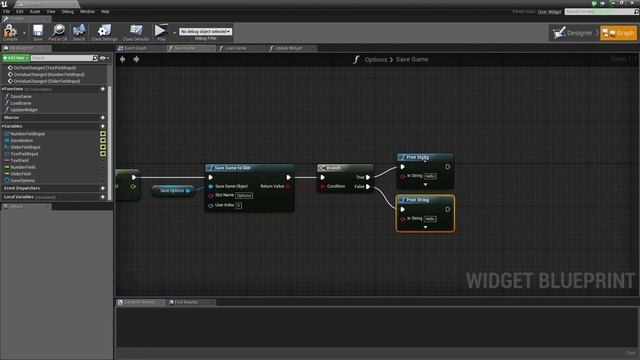Viewport: 640px width, 360px height.
Task: Click the Save Options variable output pin
Action: 188,191
